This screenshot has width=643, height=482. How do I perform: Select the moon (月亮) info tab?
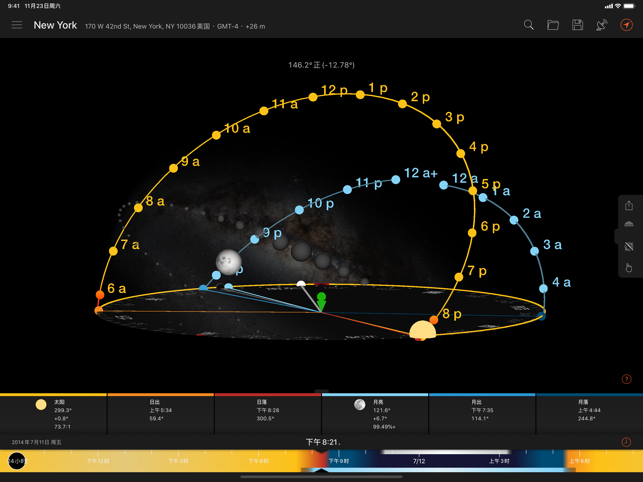375,413
